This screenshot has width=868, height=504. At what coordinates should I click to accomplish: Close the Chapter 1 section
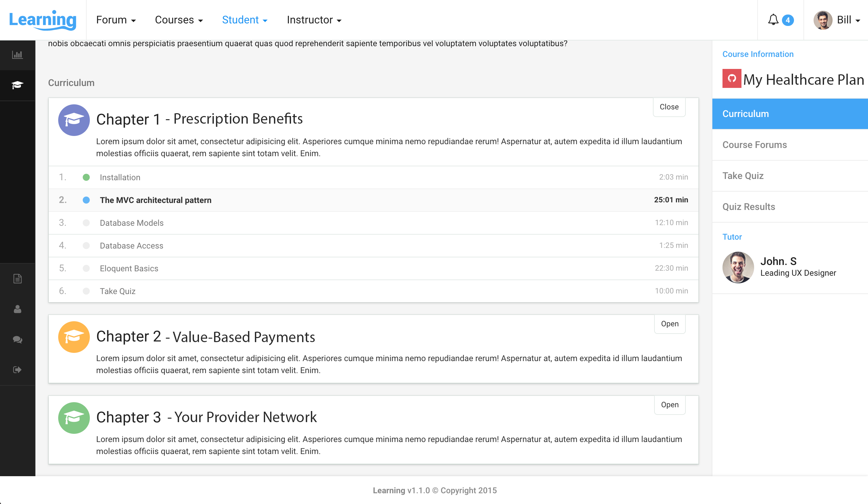[669, 107]
